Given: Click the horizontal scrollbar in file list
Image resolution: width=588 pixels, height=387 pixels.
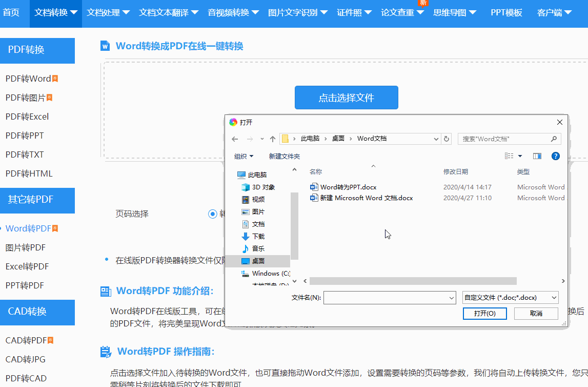Looking at the screenshot, I should (413, 281).
